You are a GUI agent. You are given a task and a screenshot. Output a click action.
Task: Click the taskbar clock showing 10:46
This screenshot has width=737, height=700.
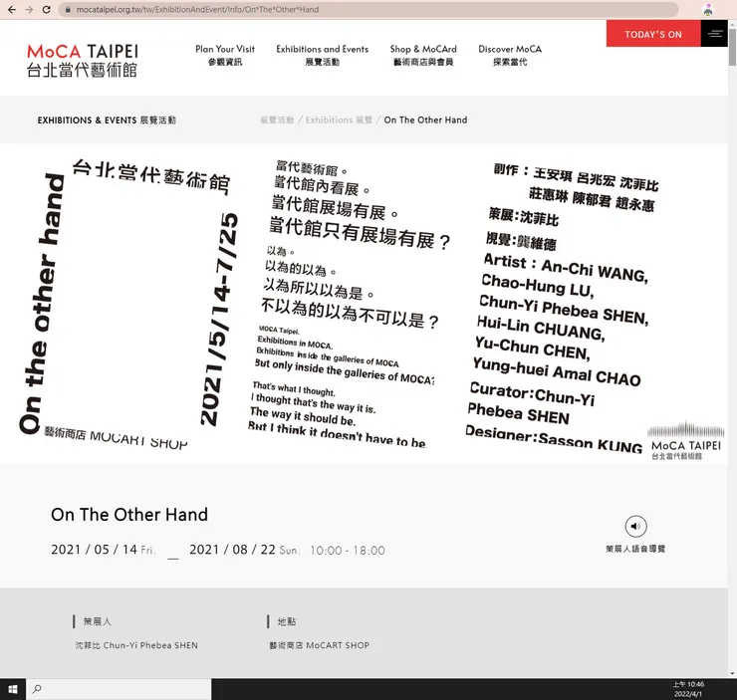point(688,689)
